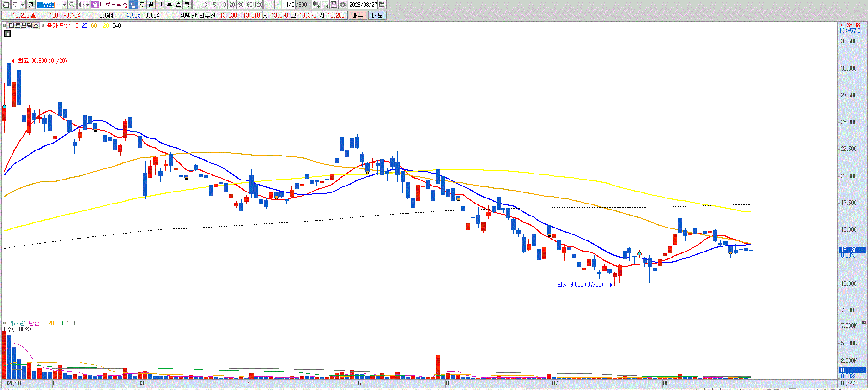Click the 종가 단순 moving average label
This screenshot has width=868, height=390.
tap(58, 25)
